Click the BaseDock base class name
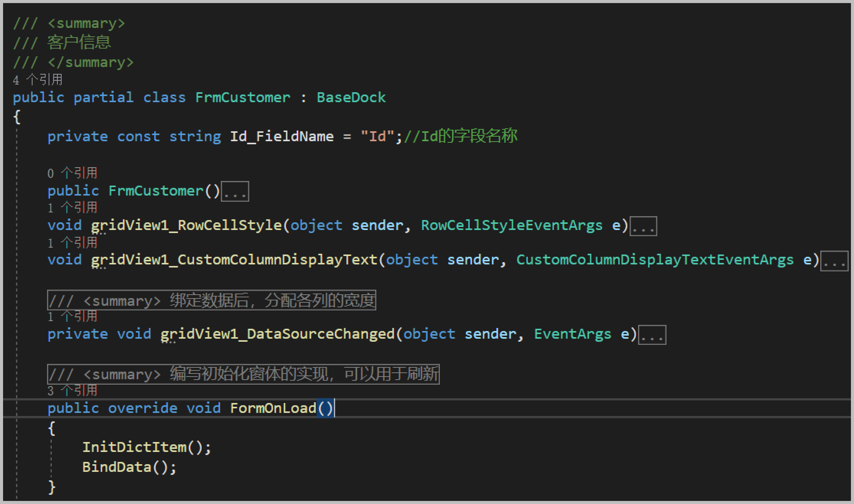Viewport: 854px width, 504px height. pos(351,98)
